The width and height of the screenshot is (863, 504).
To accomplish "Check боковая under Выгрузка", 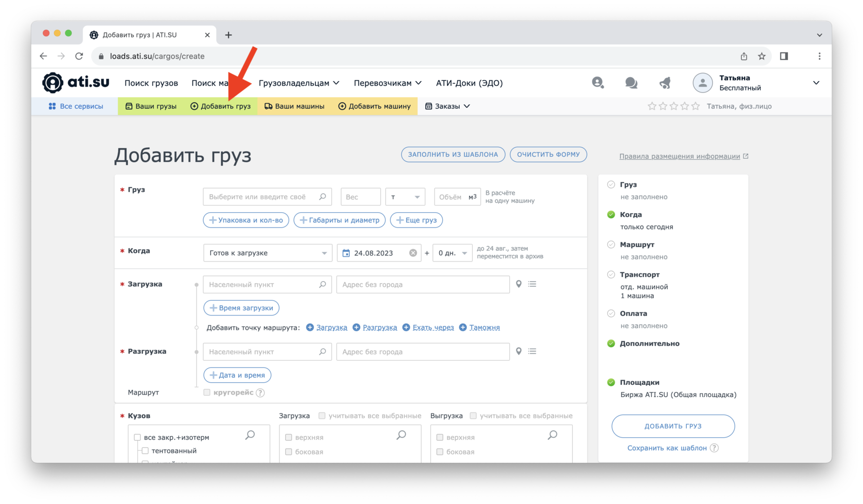I will coord(440,452).
